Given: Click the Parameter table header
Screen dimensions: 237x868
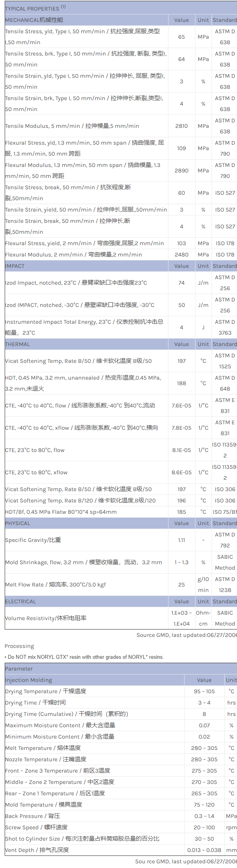Looking at the screenshot, I should [19, 669].
